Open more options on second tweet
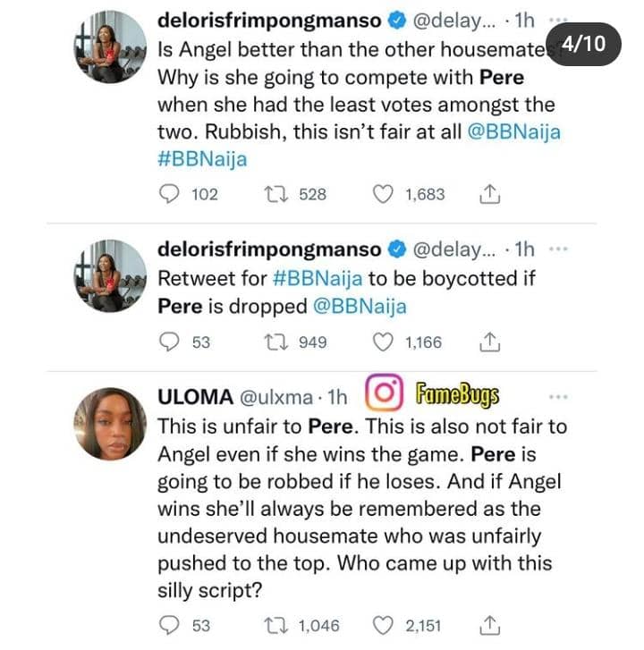Viewport: 644px width, 650px height. [557, 249]
